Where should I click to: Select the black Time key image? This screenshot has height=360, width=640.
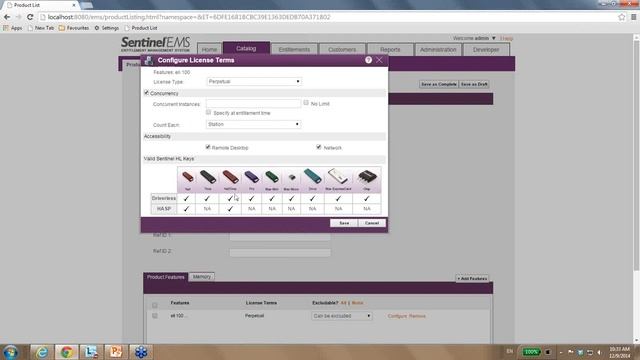(x=208, y=177)
